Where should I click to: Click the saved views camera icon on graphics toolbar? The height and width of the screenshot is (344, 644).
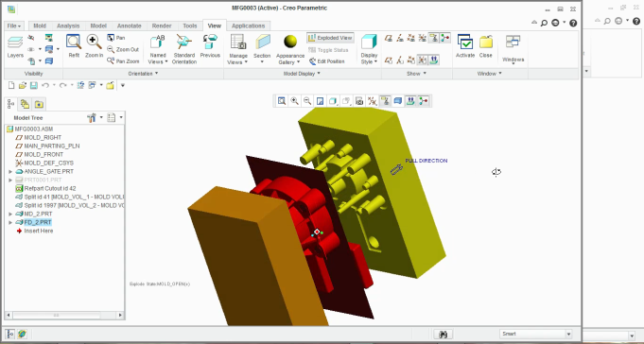click(x=359, y=101)
